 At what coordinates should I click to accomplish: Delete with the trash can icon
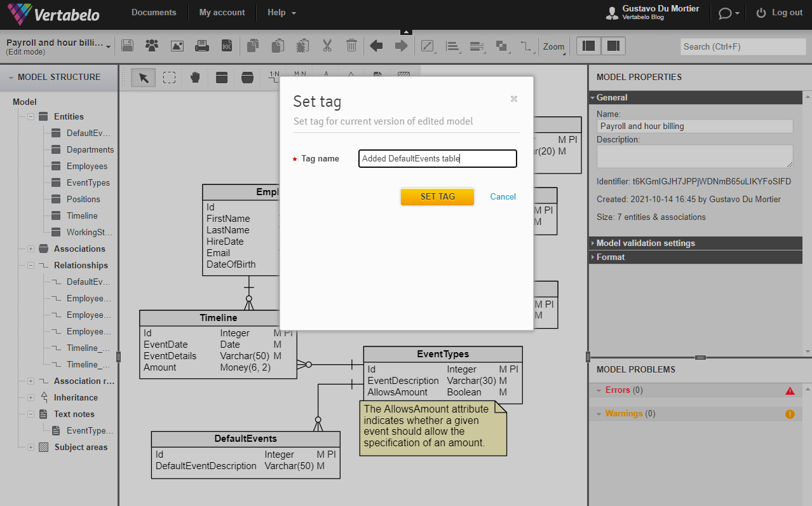(x=351, y=46)
